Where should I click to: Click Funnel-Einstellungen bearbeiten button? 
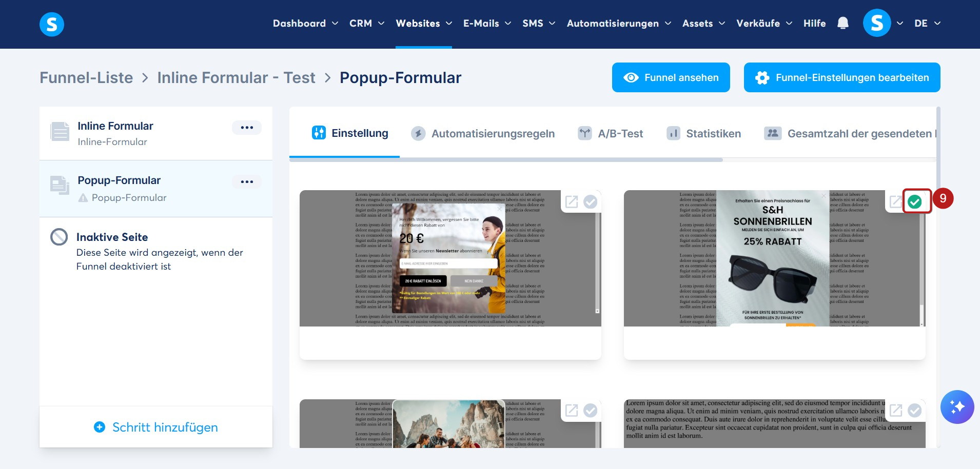[842, 77]
